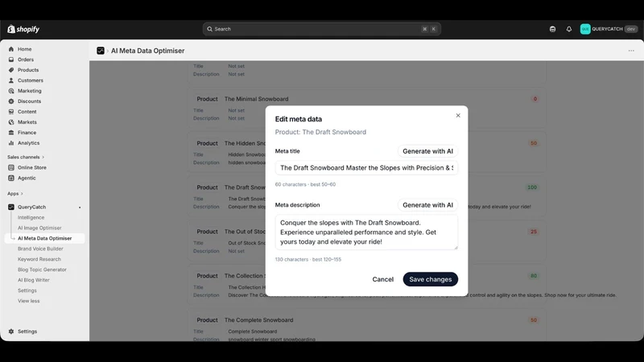Open Discounts in the sidebar
The height and width of the screenshot is (362, 644).
29,101
